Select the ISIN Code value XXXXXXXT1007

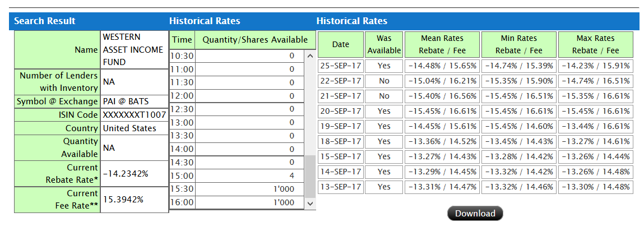pos(134,115)
